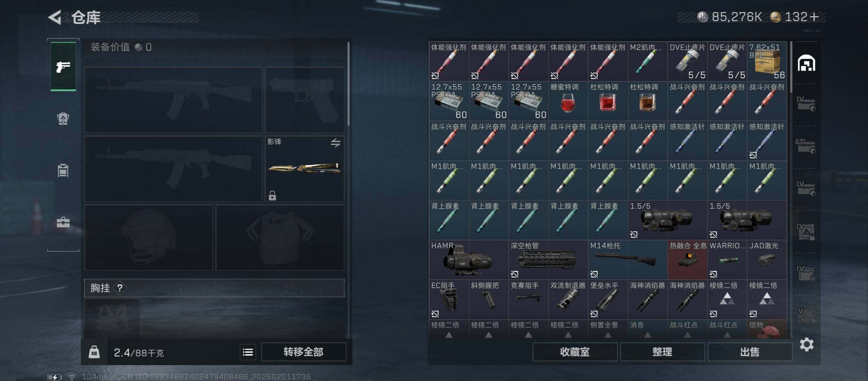Open the 收藏室 collection room
868x381 pixels.
click(575, 352)
